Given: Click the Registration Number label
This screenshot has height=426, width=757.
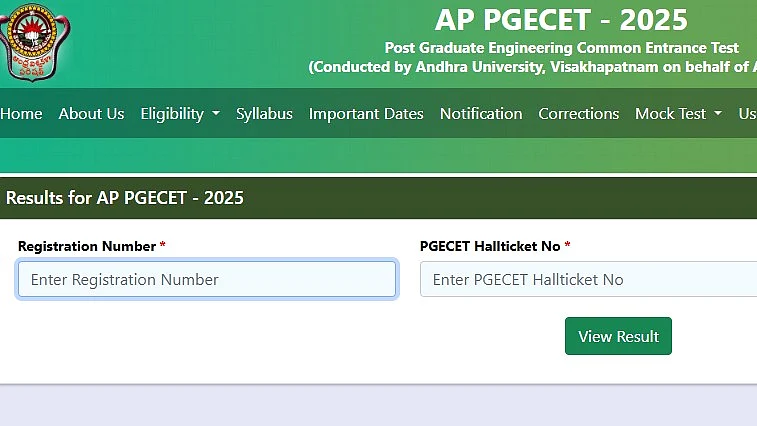Looking at the screenshot, I should click(x=87, y=246).
